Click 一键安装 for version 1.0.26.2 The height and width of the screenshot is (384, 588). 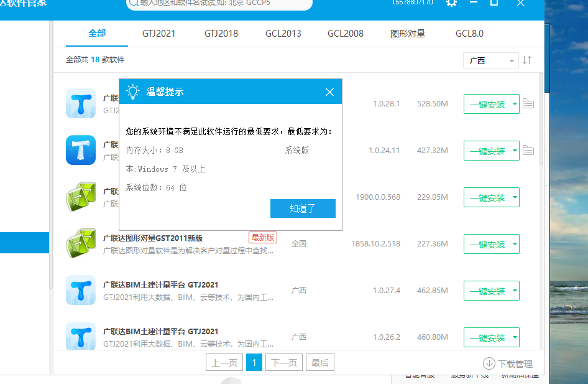487,337
